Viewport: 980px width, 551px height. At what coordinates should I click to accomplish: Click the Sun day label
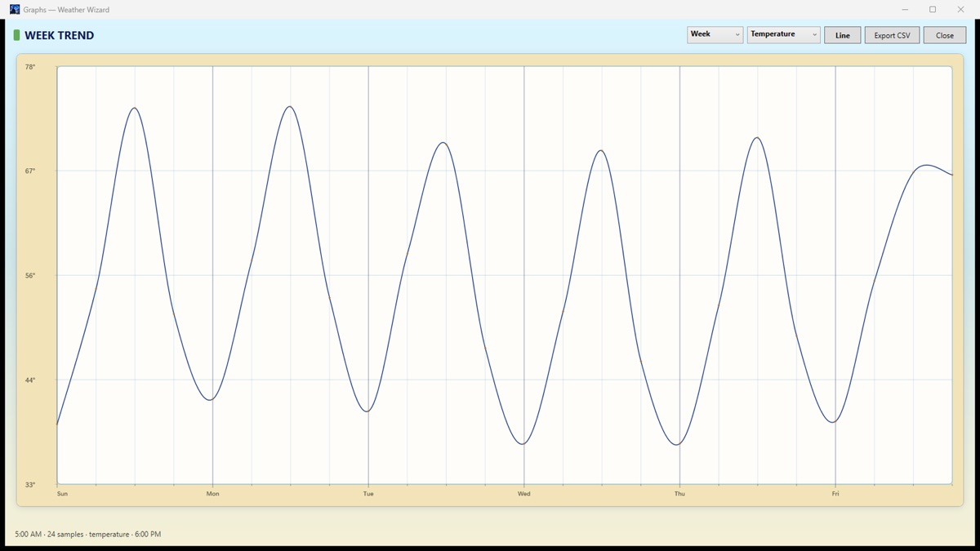[x=62, y=494]
